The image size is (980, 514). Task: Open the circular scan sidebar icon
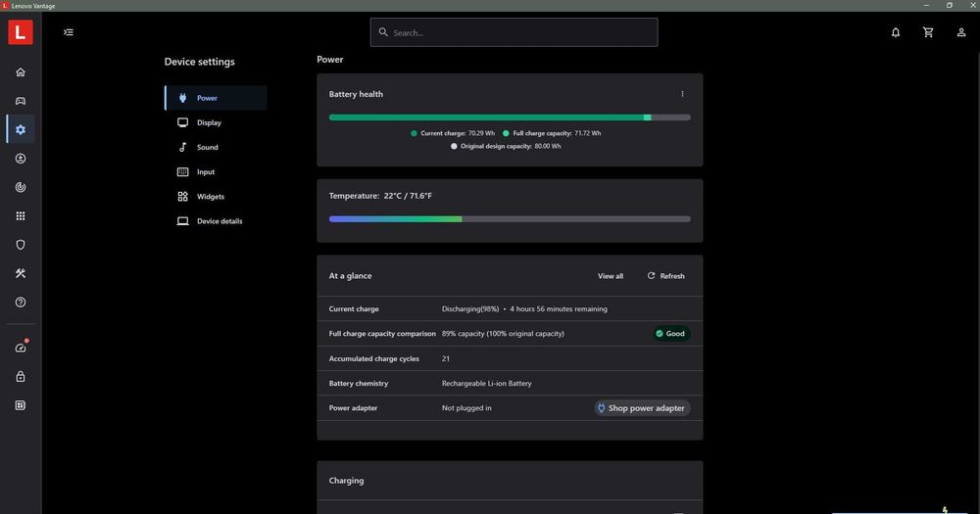coord(21,187)
